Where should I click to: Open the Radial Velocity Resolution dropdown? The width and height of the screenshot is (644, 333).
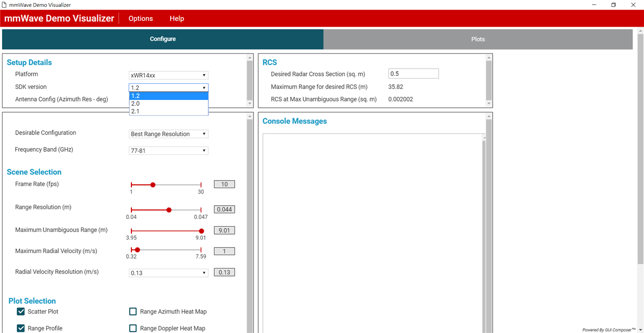tap(169, 273)
